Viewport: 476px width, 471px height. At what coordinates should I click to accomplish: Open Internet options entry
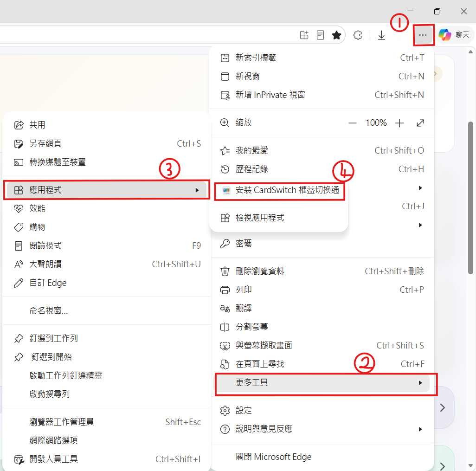click(x=107, y=441)
